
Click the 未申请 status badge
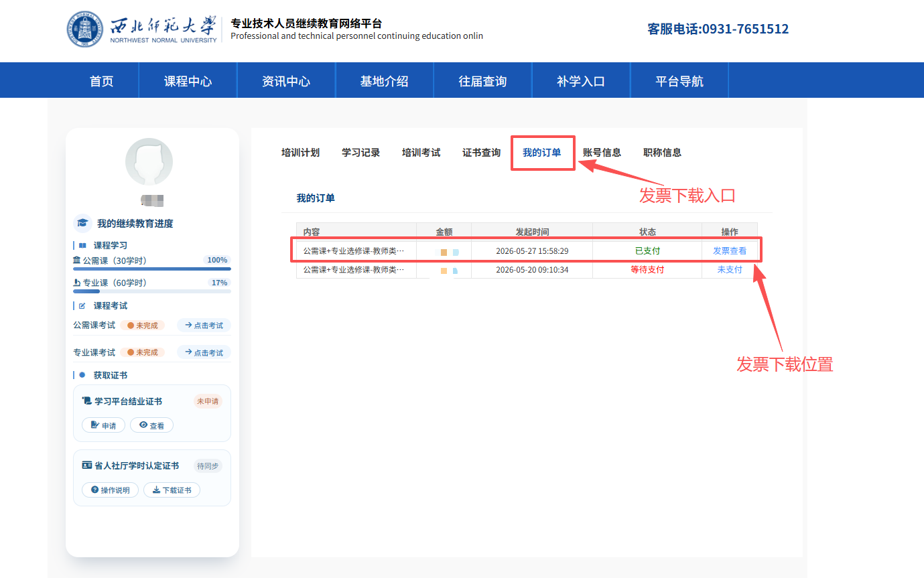(x=208, y=401)
